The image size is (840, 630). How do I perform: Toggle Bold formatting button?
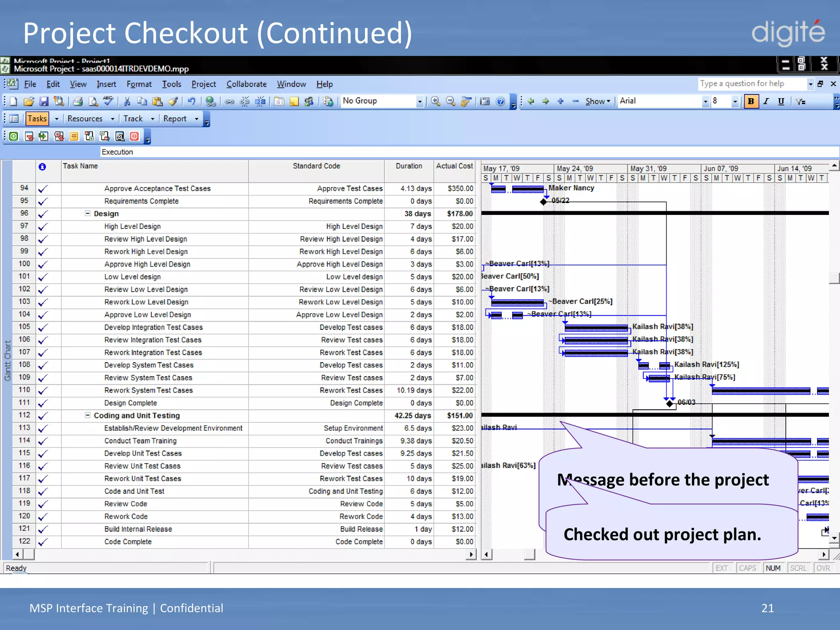click(x=751, y=101)
